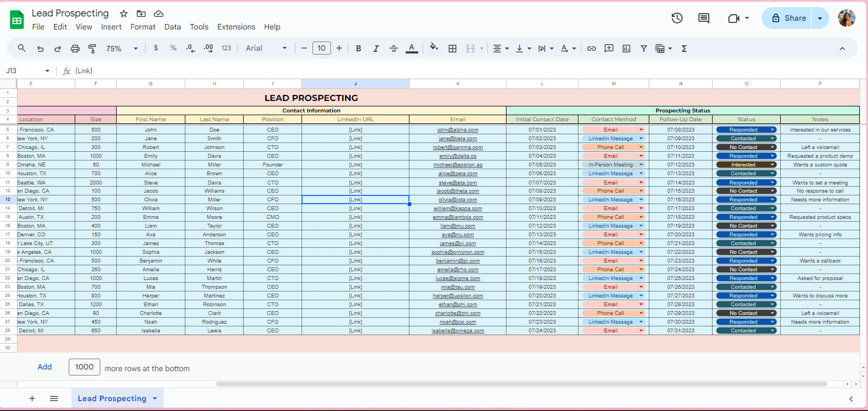Open the text wrapping dropdown
868x411 pixels.
545,49
